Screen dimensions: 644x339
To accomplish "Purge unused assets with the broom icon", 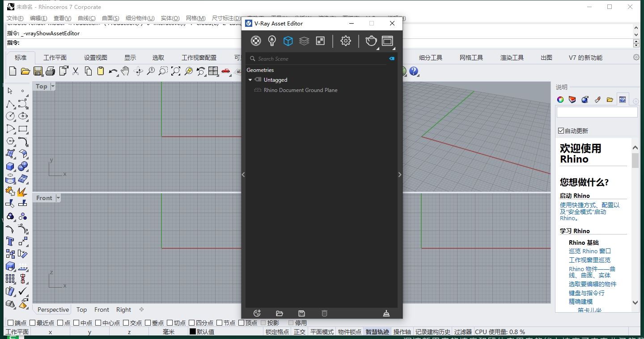I will tap(386, 313).
